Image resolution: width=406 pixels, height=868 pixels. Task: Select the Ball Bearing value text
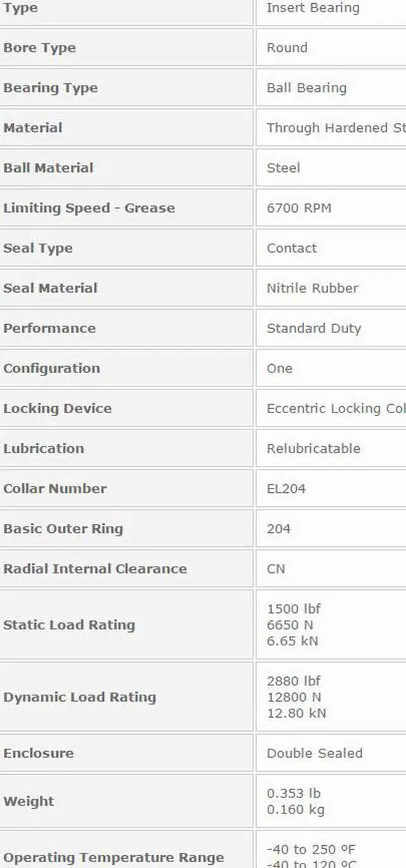tap(306, 88)
